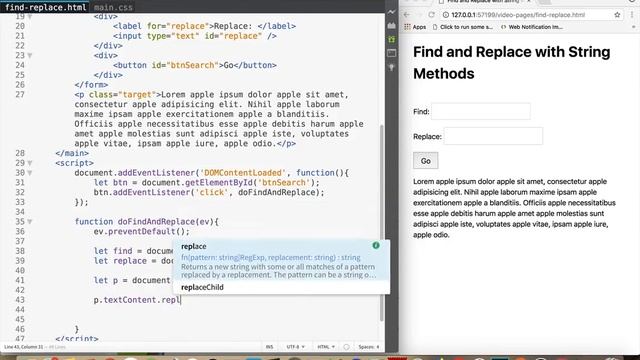Select the replaceChild code hint suggestion
This screenshot has width=640, height=360.
(281, 287)
